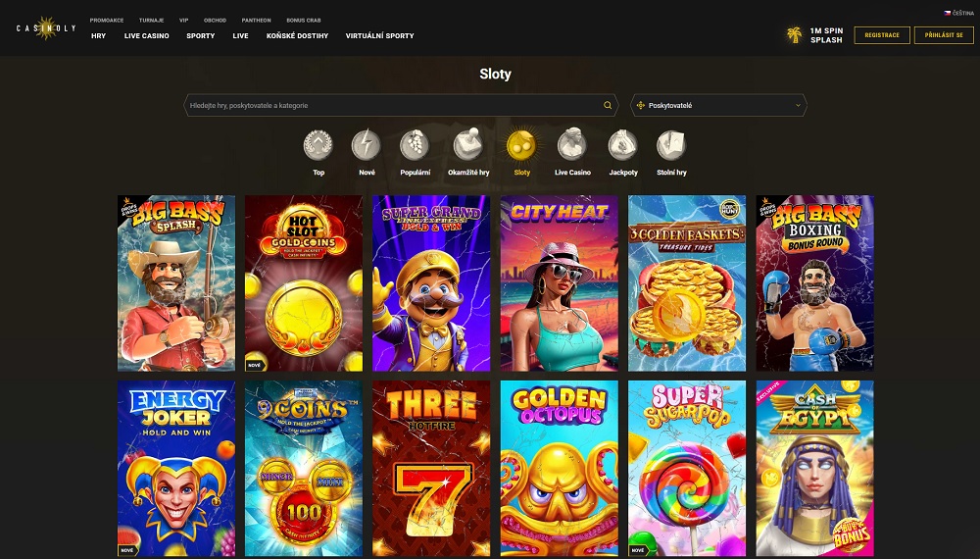The width and height of the screenshot is (980, 559).
Task: Select the Top category medal icon
Action: (x=318, y=145)
